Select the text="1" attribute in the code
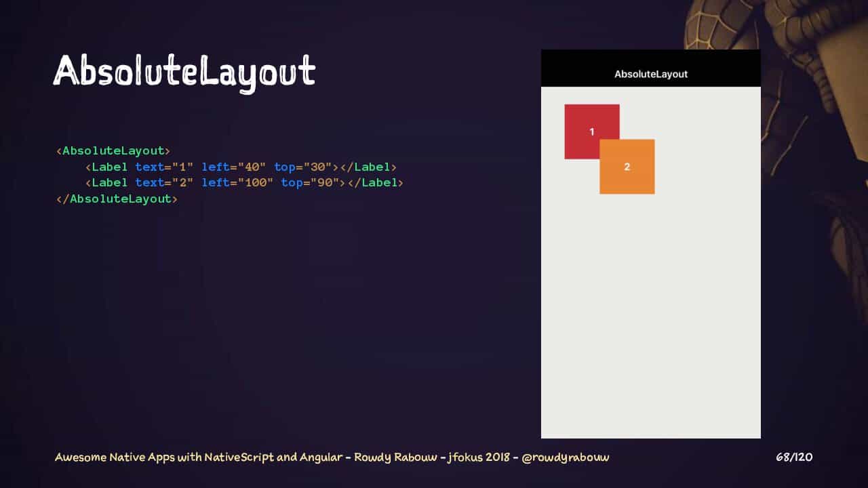The image size is (868, 488). tap(164, 167)
